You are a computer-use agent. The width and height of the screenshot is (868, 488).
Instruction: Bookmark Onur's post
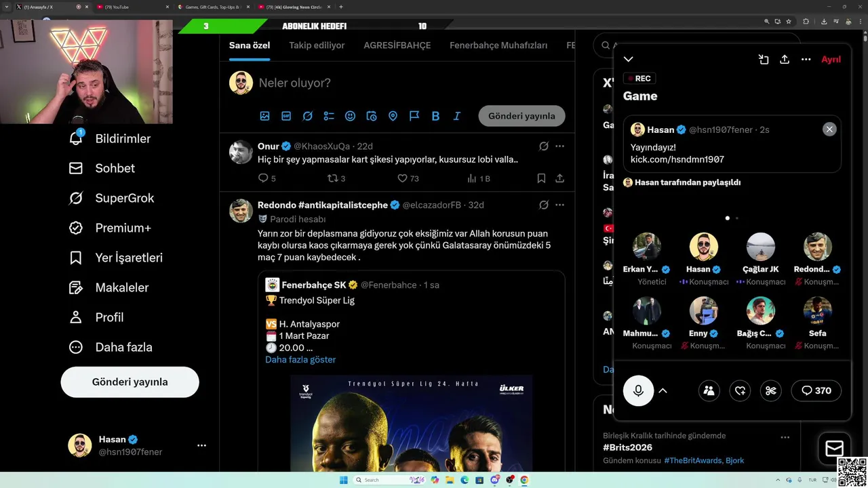541,178
